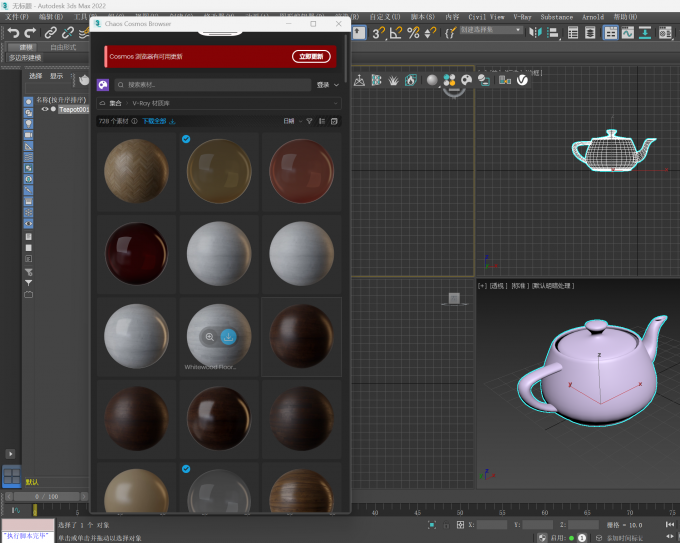Toggle the Angle Snap icon
This screenshot has width=680, height=543.
(x=396, y=33)
